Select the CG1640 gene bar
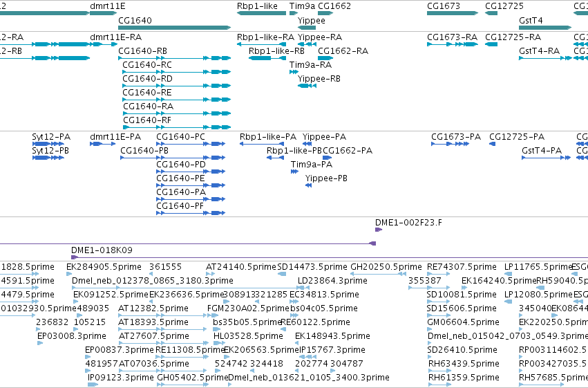 (174, 28)
